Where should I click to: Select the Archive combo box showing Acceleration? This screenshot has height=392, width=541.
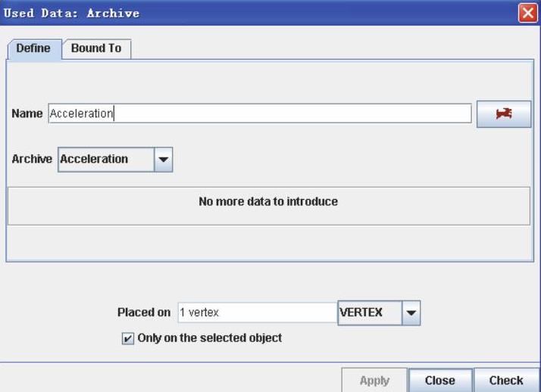click(105, 160)
